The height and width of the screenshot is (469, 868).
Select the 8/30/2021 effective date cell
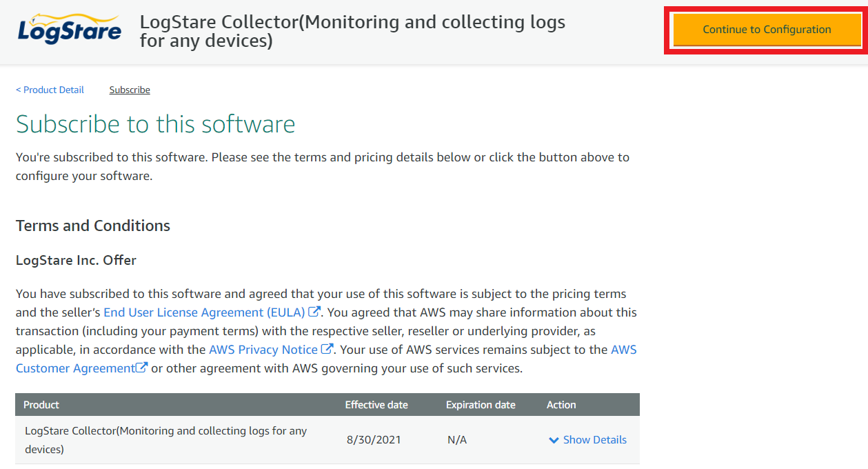pos(374,440)
